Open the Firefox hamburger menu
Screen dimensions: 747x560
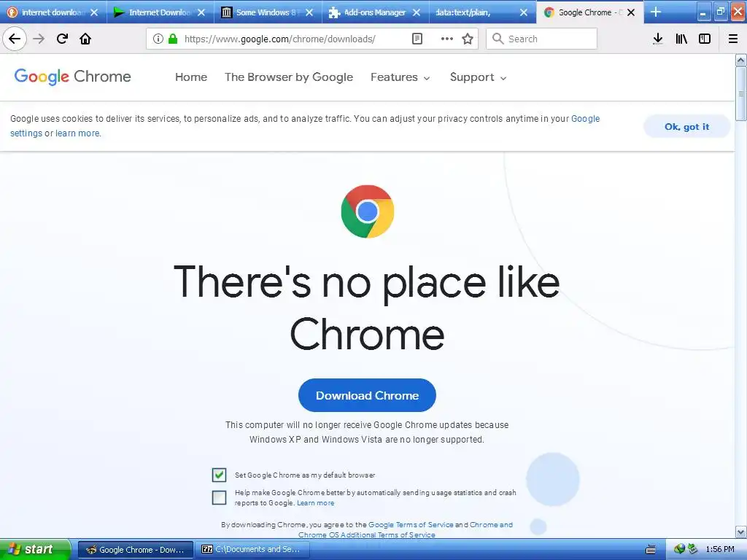(x=733, y=39)
